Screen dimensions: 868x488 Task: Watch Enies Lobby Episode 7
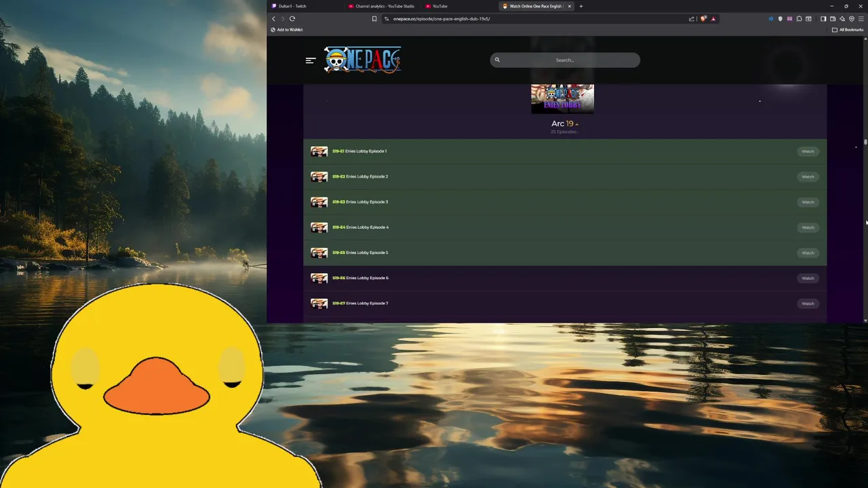point(808,303)
